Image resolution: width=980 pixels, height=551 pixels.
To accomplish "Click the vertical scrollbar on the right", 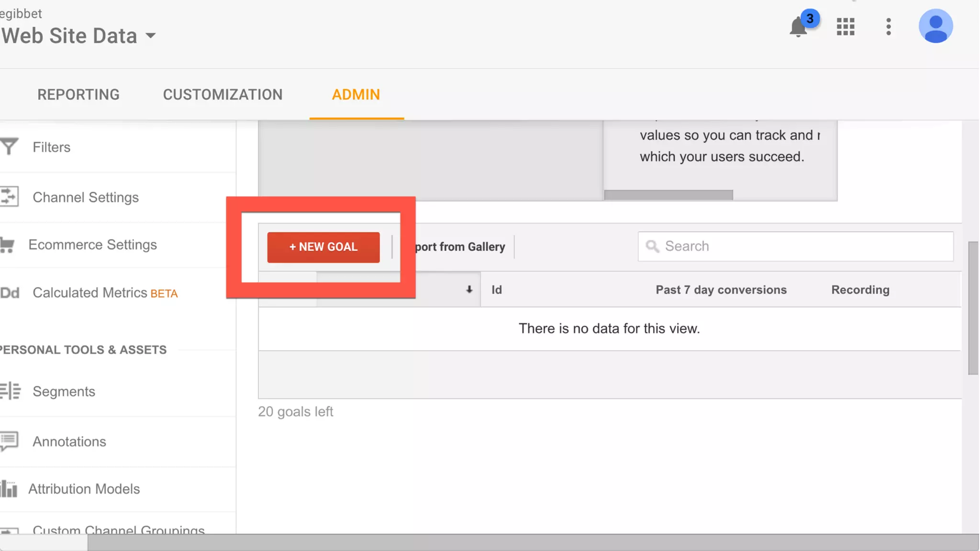I will point(973,308).
